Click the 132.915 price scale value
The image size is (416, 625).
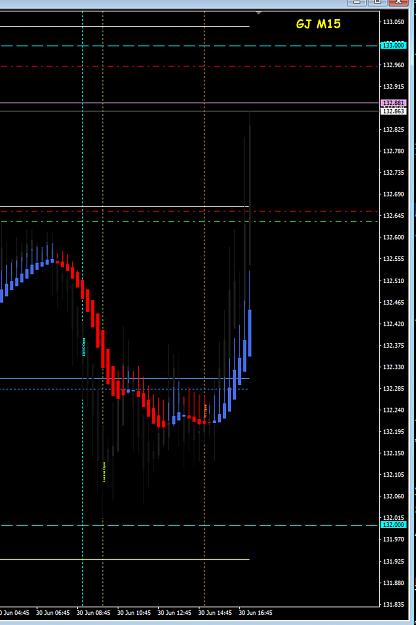tap(393, 86)
